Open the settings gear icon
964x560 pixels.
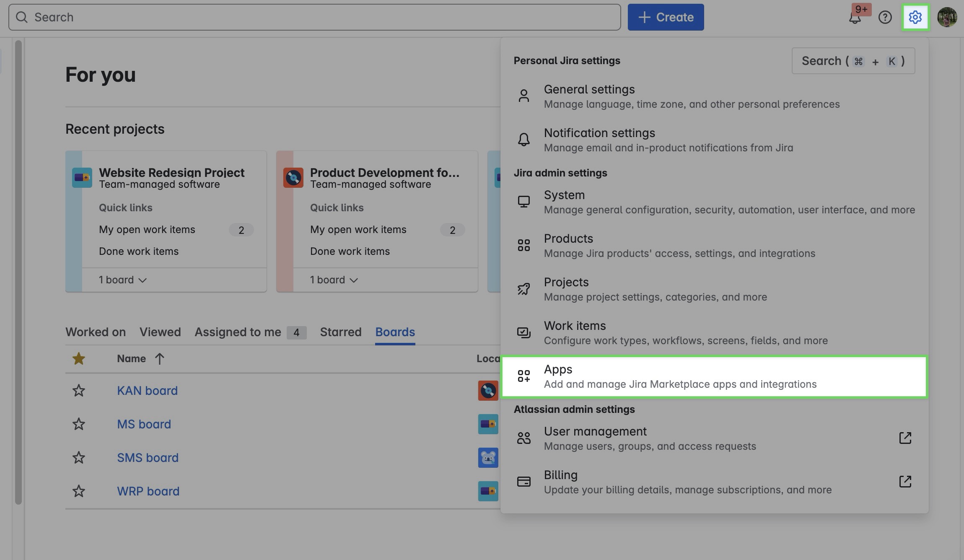pyautogui.click(x=915, y=17)
